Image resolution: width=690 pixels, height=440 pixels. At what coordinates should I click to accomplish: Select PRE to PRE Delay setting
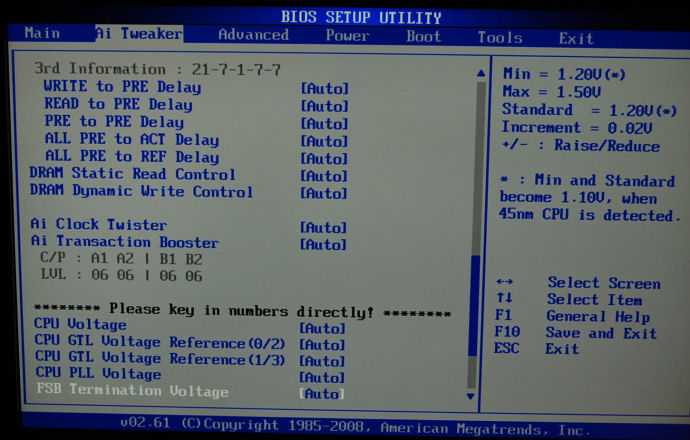pos(114,121)
